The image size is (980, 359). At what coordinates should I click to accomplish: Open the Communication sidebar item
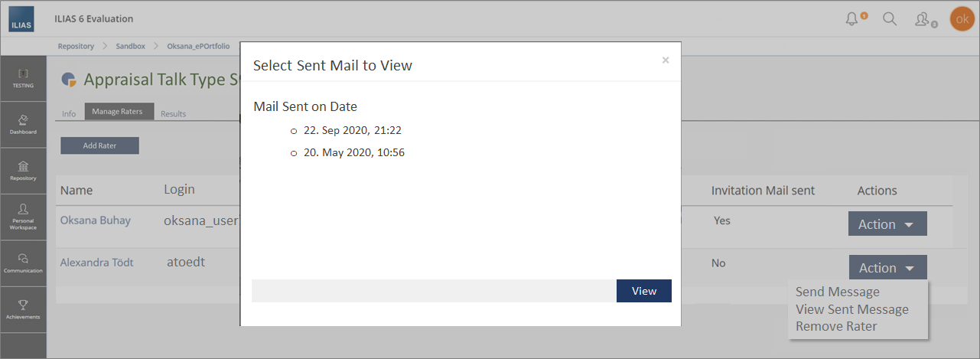click(23, 263)
